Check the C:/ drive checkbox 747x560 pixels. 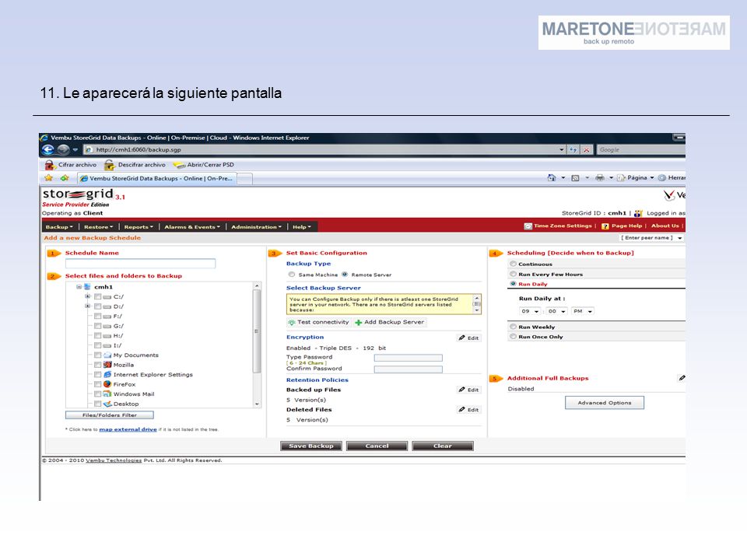click(98, 296)
